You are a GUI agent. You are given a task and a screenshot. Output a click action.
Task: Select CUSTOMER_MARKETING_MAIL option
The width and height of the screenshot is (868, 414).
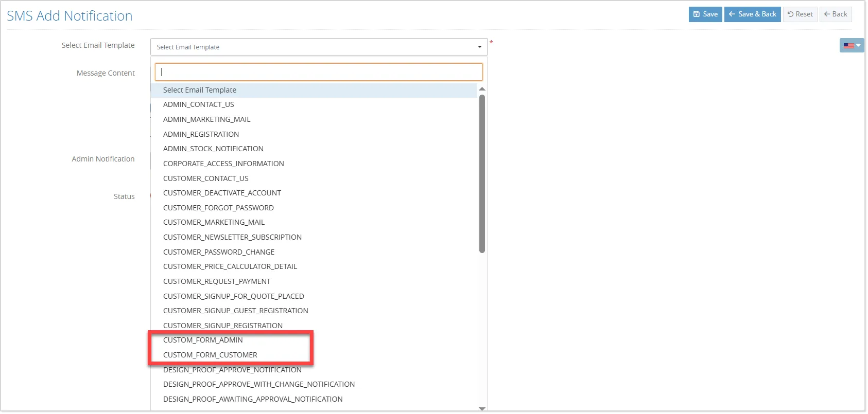pyautogui.click(x=314, y=222)
